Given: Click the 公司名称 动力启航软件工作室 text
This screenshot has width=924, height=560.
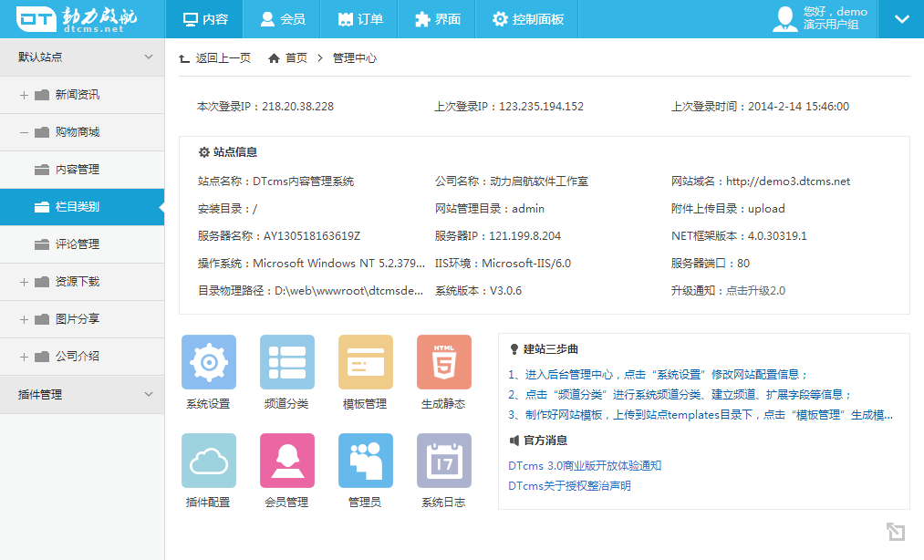Looking at the screenshot, I should pyautogui.click(x=512, y=181).
